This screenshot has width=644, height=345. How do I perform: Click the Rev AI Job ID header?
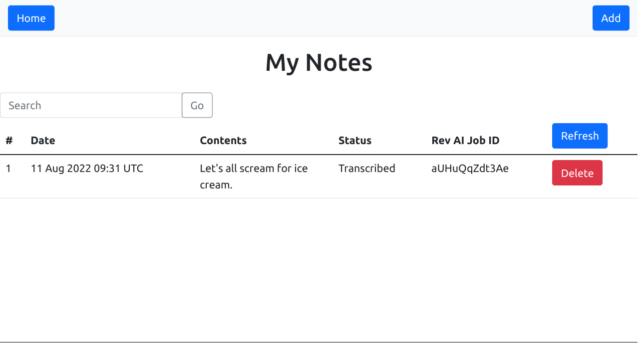(x=465, y=140)
